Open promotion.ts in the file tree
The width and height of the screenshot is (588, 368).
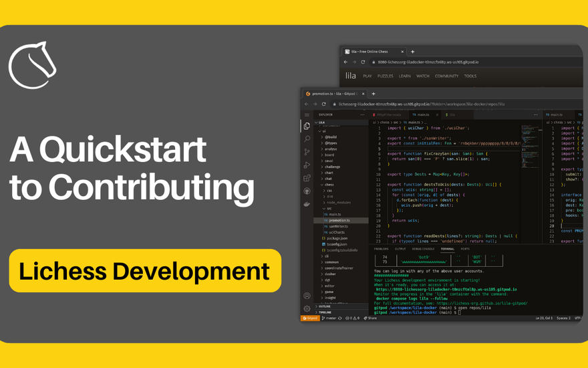(341, 220)
